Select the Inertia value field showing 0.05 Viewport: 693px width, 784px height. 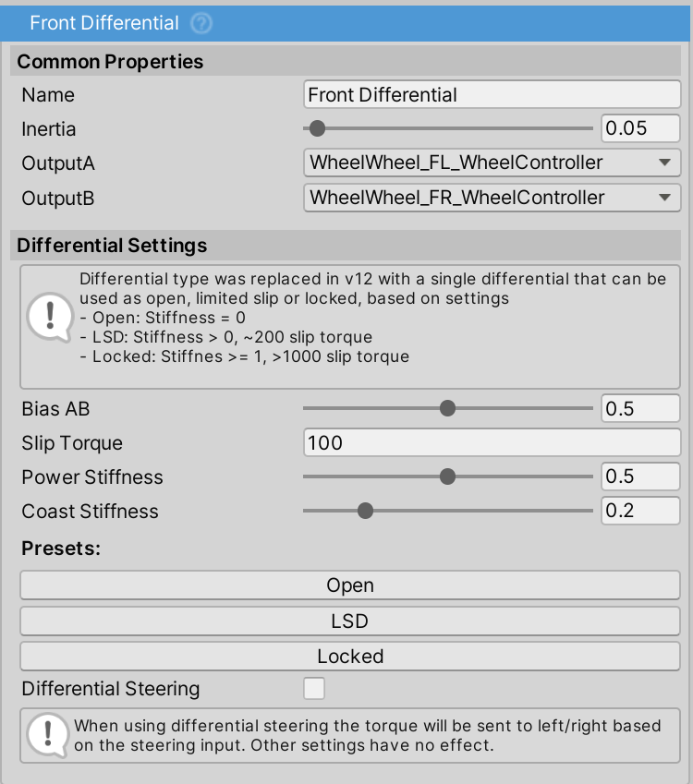click(x=640, y=128)
